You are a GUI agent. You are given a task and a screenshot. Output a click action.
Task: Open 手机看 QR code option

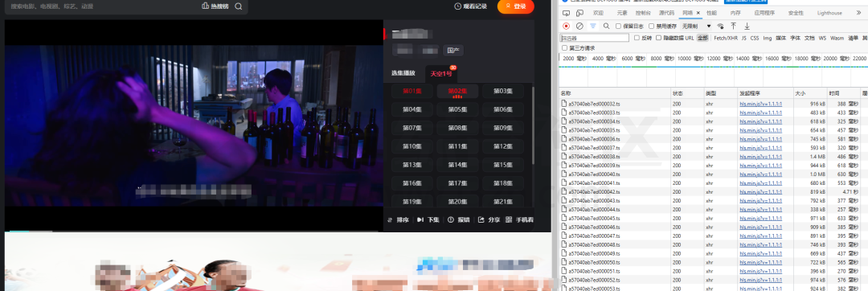(x=519, y=219)
